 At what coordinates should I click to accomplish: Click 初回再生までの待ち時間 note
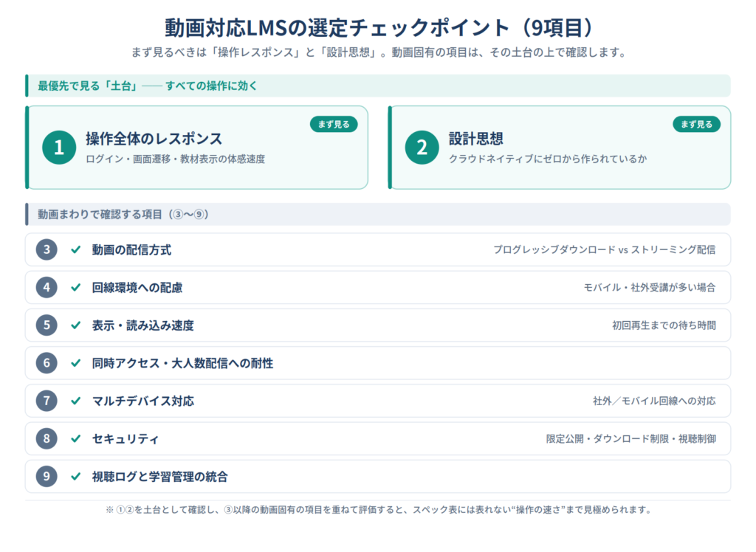tap(664, 325)
